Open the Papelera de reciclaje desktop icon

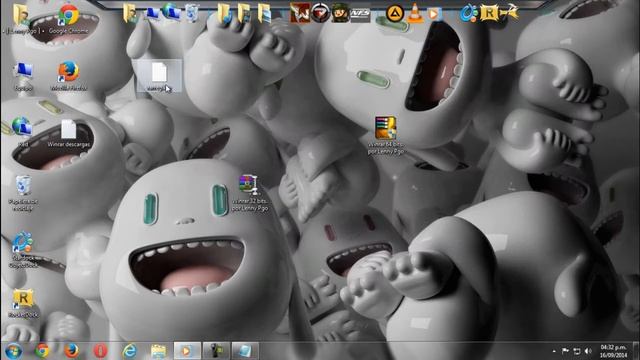click(x=23, y=193)
